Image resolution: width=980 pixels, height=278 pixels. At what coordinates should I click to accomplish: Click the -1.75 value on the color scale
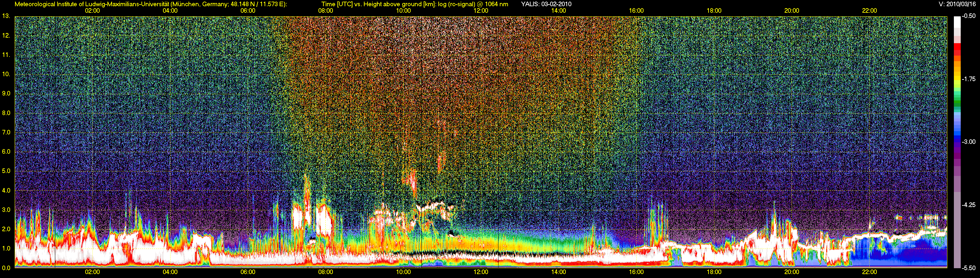point(969,79)
